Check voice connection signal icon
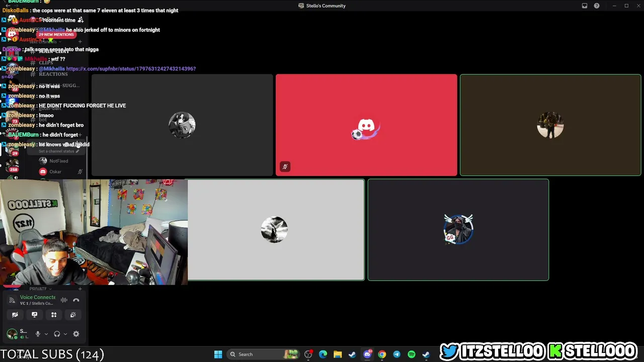 [x=12, y=300]
